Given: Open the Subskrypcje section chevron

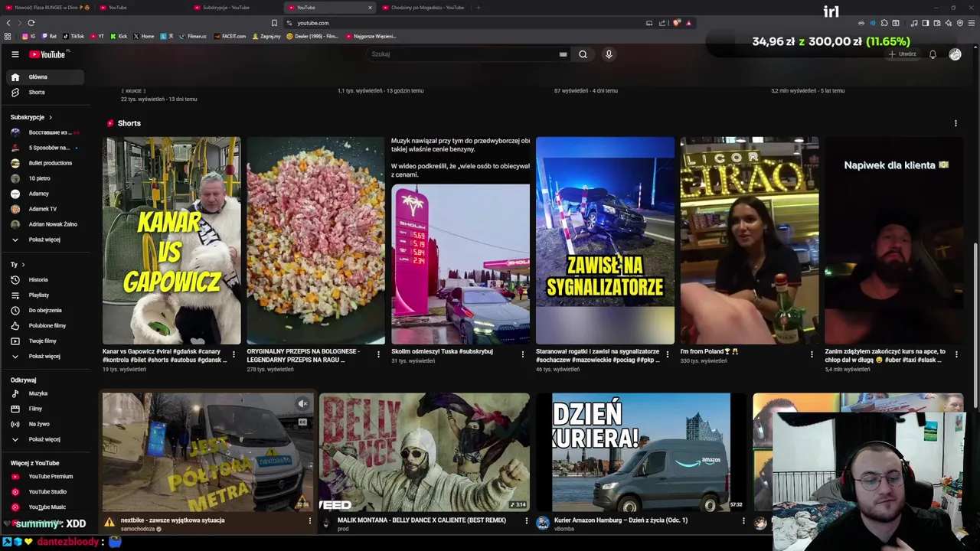Looking at the screenshot, I should pos(51,117).
